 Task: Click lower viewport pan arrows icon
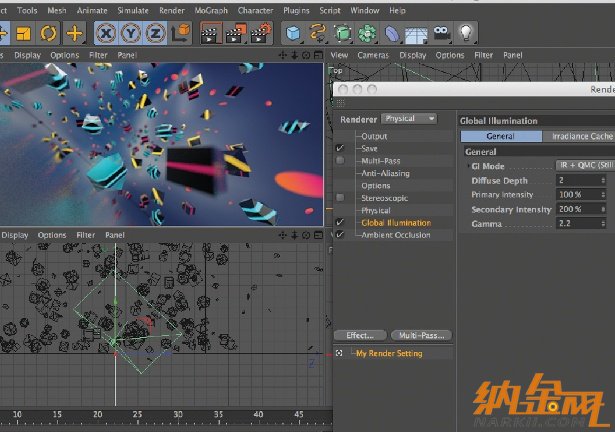(x=282, y=235)
